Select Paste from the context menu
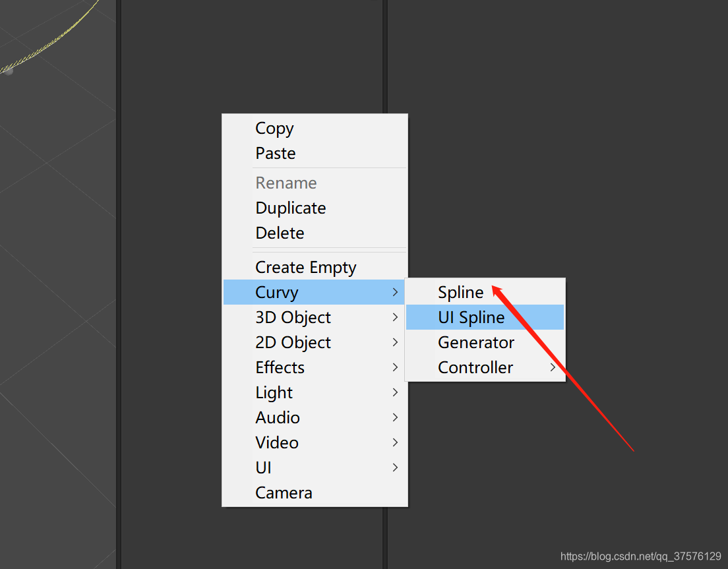728x569 pixels. [x=276, y=154]
